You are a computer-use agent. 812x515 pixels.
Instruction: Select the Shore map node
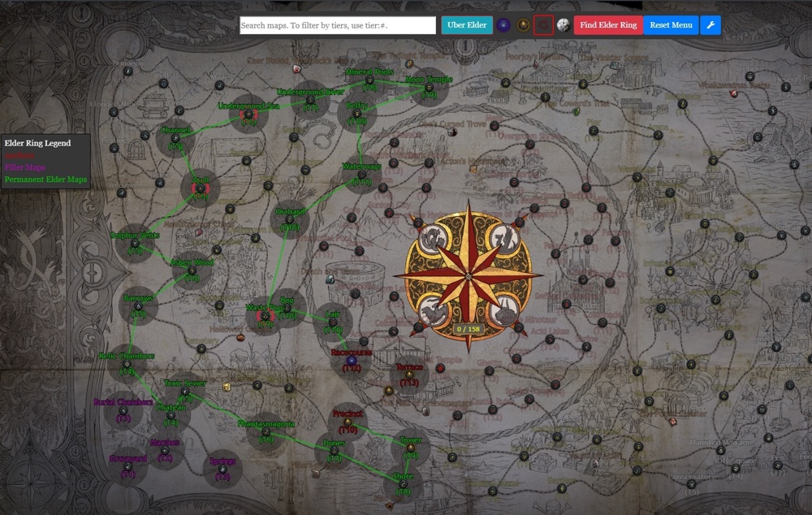pos(403,484)
